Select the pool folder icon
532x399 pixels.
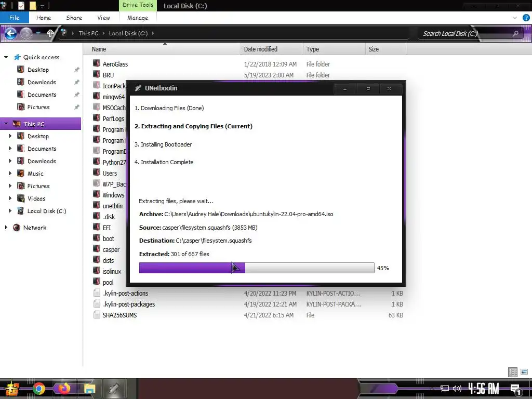[97, 282]
